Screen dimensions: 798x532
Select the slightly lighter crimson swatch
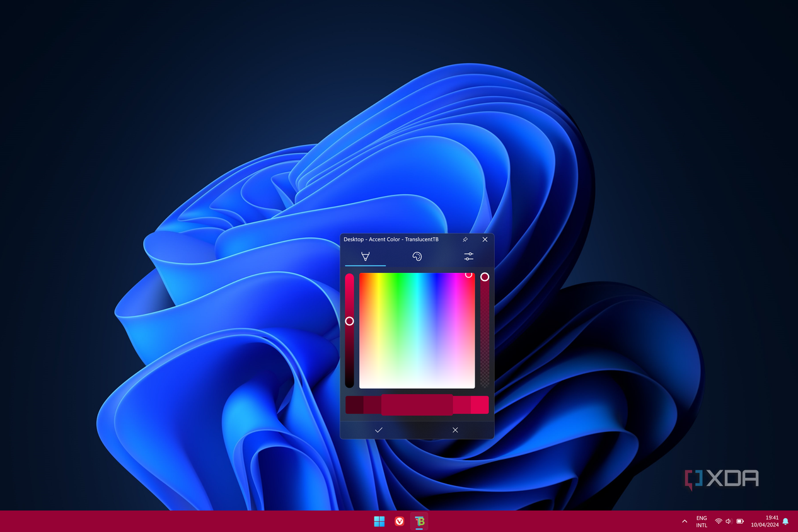(x=461, y=405)
